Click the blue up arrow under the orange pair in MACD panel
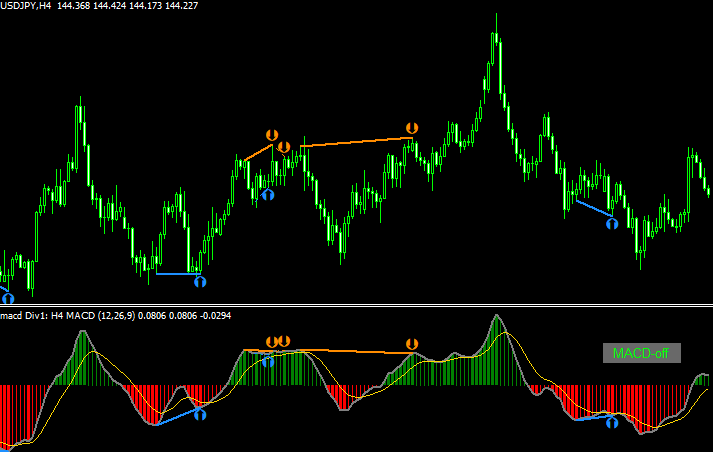 [x=268, y=362]
